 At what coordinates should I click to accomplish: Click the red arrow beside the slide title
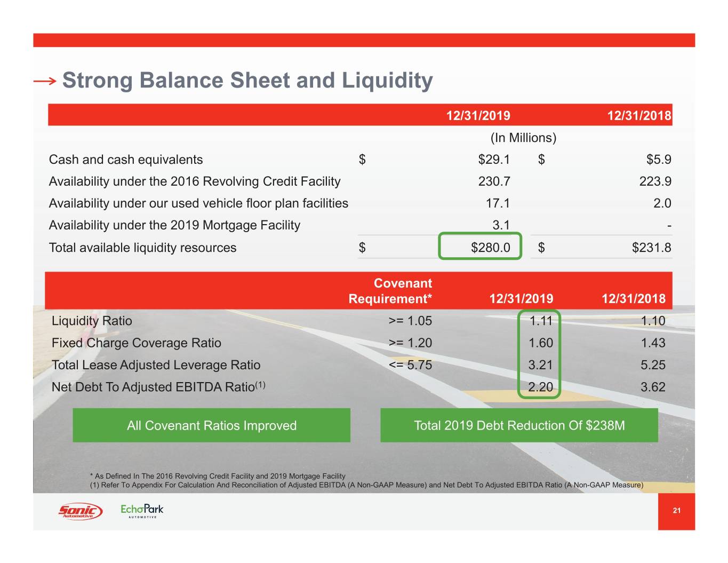click(44, 81)
